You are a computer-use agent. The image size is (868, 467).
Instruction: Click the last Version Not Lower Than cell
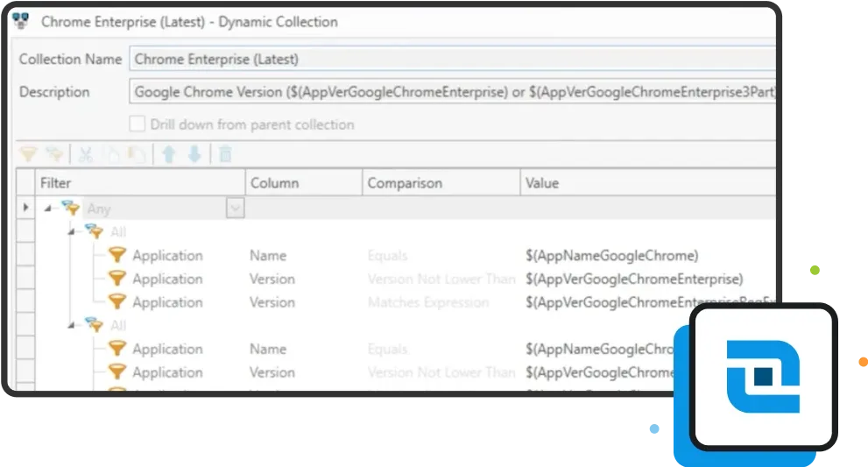coord(441,372)
